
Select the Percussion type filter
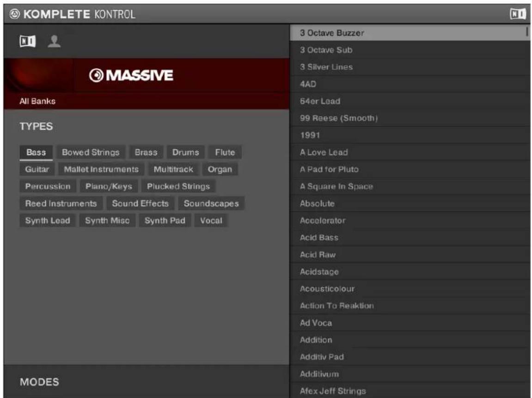(48, 186)
